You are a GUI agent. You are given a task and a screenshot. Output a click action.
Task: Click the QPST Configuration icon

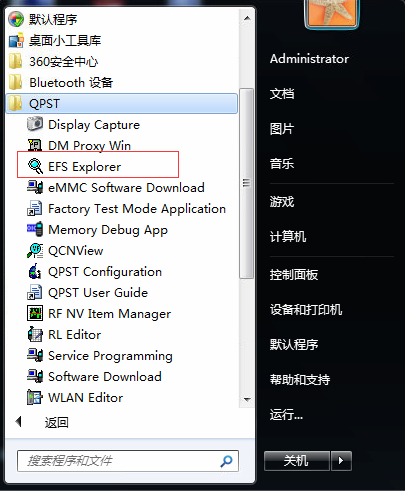pyautogui.click(x=35, y=271)
